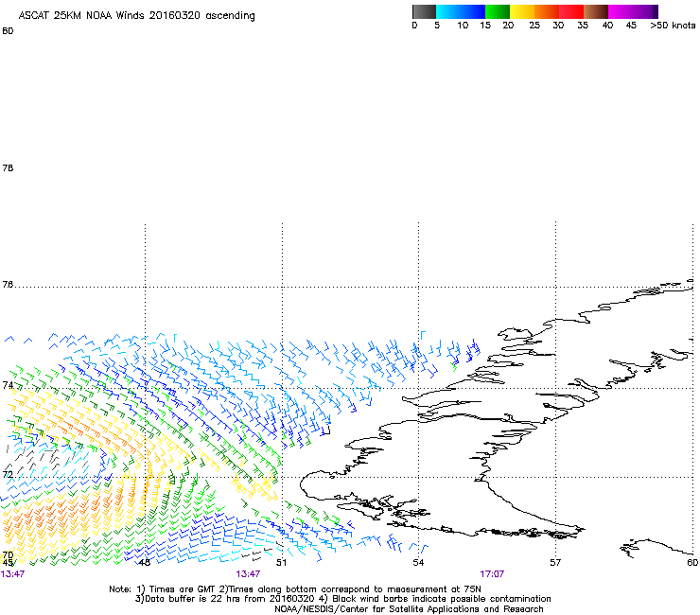Click the longitude label "57" on the bottom axis
The width and height of the screenshot is (700, 615).
tap(555, 562)
